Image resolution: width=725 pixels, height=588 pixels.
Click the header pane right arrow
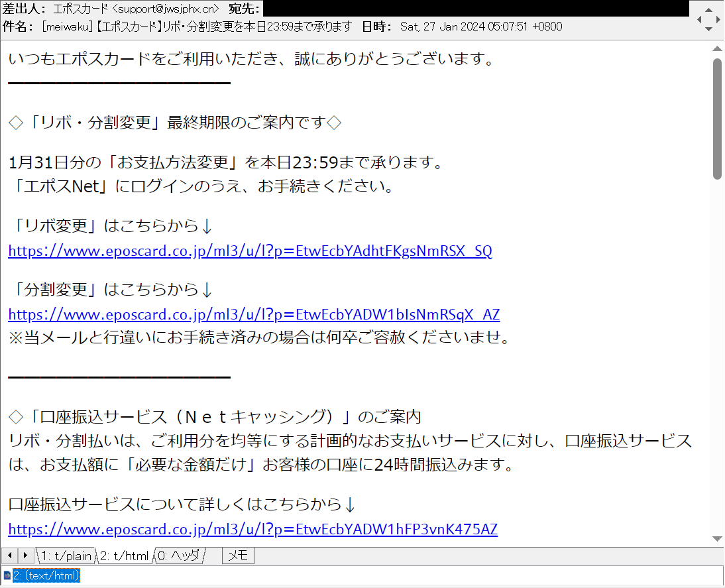click(718, 19)
